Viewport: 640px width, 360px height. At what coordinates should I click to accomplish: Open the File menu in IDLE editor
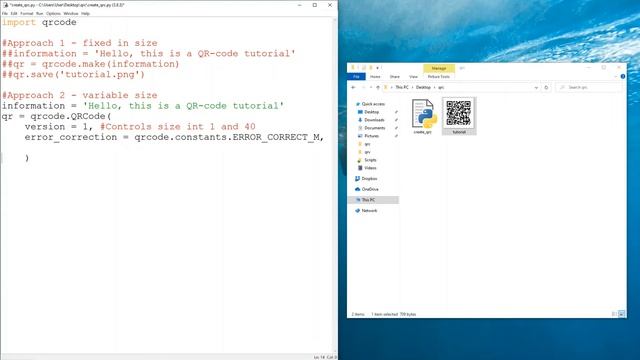tap(5, 13)
